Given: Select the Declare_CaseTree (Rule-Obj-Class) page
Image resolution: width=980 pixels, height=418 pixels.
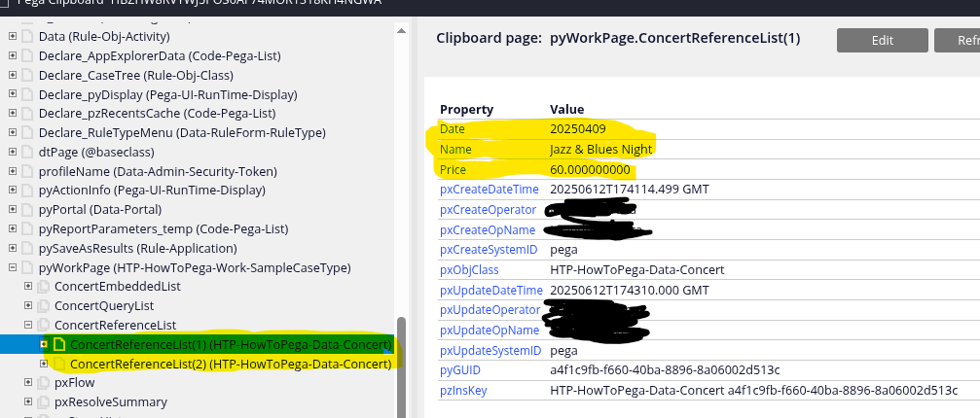Looking at the screenshot, I should point(135,76).
